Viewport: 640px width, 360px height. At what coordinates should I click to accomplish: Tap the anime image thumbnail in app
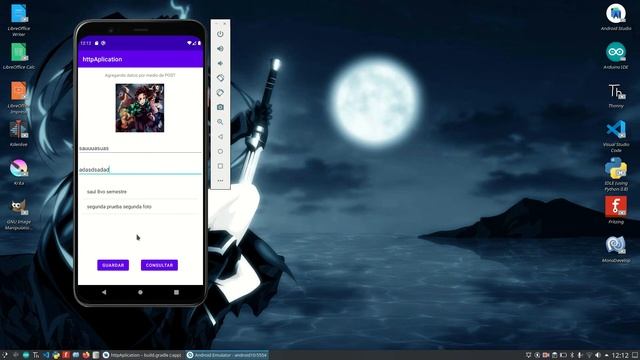click(140, 108)
